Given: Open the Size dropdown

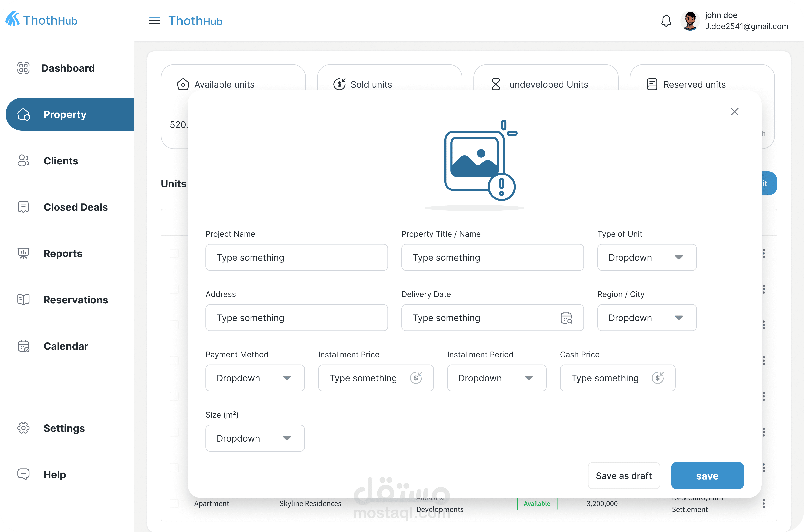Looking at the screenshot, I should pos(255,438).
